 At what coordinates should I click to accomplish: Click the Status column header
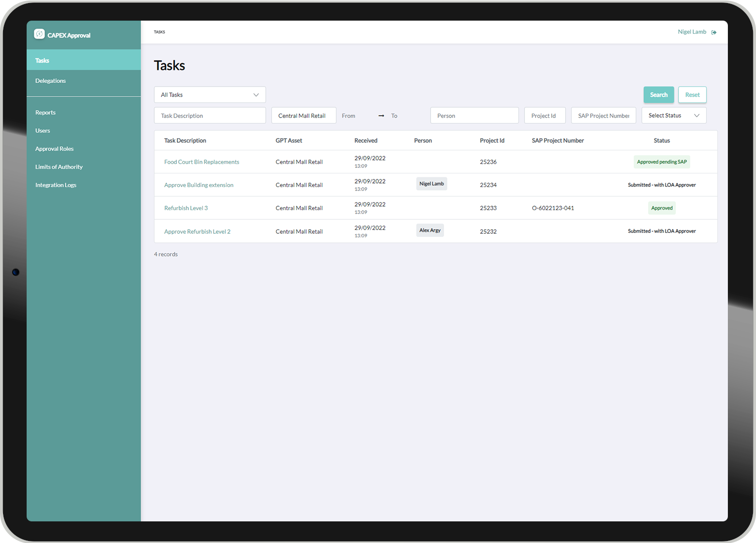point(662,141)
